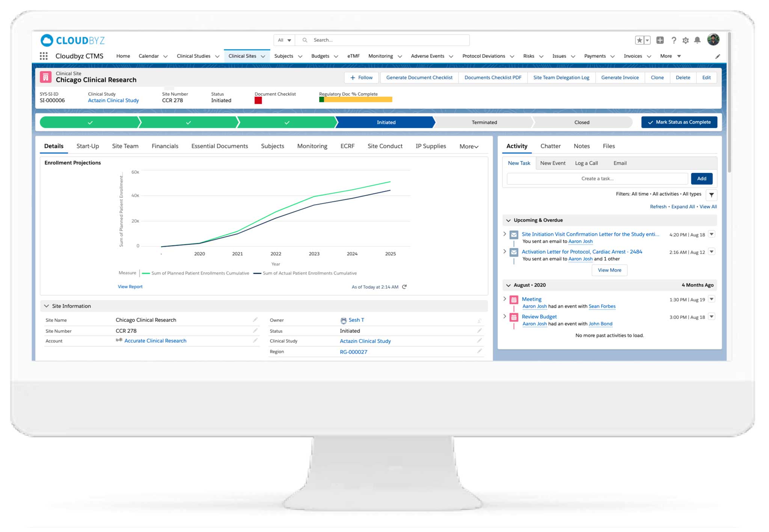Viewport: 769px width, 532px height.
Task: Open the Chatter tab
Action: pyautogui.click(x=550, y=146)
